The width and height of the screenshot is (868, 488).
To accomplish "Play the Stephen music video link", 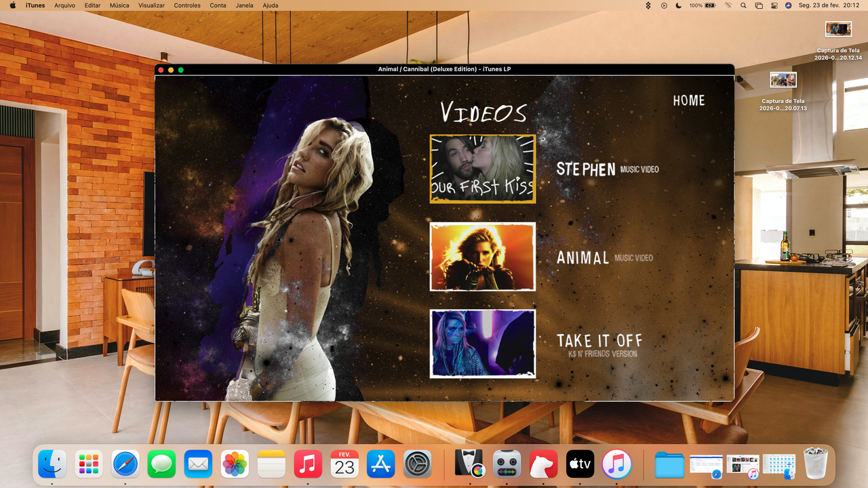I will pos(608,169).
